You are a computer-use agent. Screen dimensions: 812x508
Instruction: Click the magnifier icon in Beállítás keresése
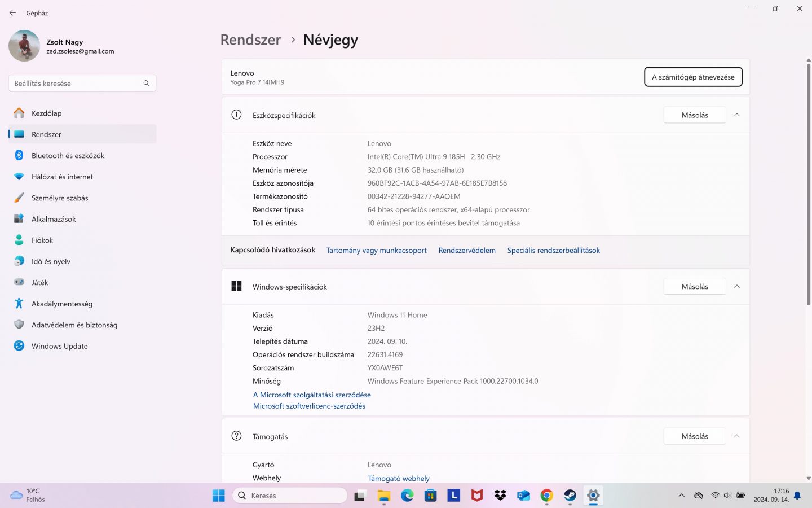click(146, 83)
